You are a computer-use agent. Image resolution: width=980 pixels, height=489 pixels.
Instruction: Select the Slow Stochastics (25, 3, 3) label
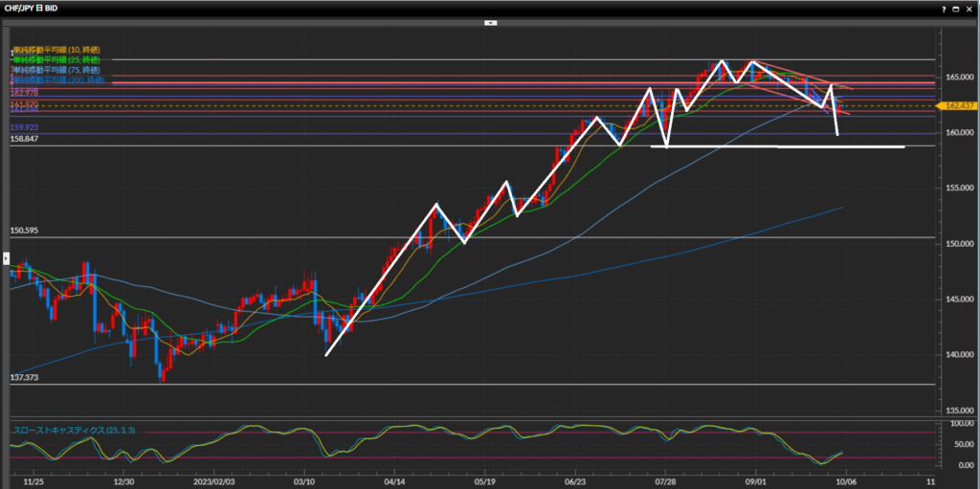(x=74, y=431)
